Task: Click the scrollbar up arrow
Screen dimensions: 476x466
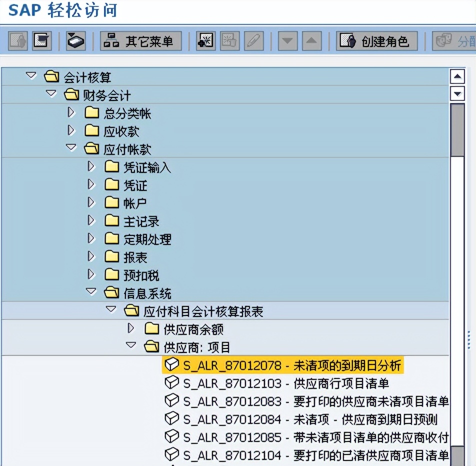Action: [x=458, y=76]
